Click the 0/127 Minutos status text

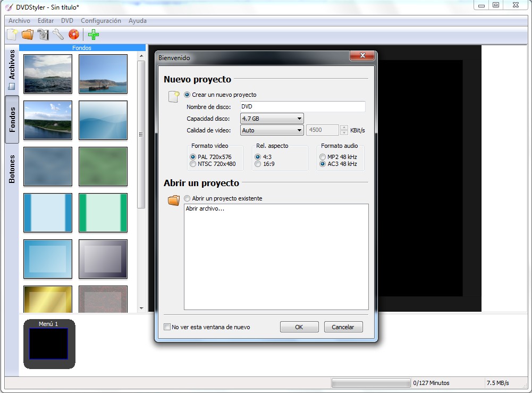(431, 383)
